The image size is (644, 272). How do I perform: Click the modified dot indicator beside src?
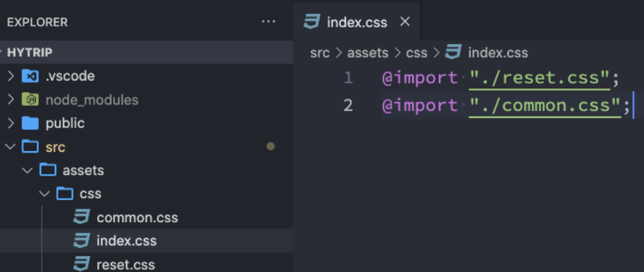(x=271, y=146)
